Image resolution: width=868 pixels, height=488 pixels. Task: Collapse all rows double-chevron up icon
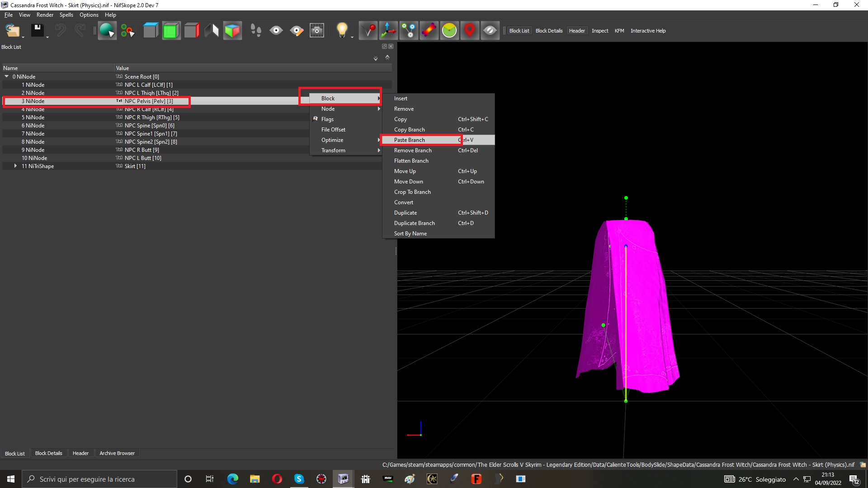[387, 57]
